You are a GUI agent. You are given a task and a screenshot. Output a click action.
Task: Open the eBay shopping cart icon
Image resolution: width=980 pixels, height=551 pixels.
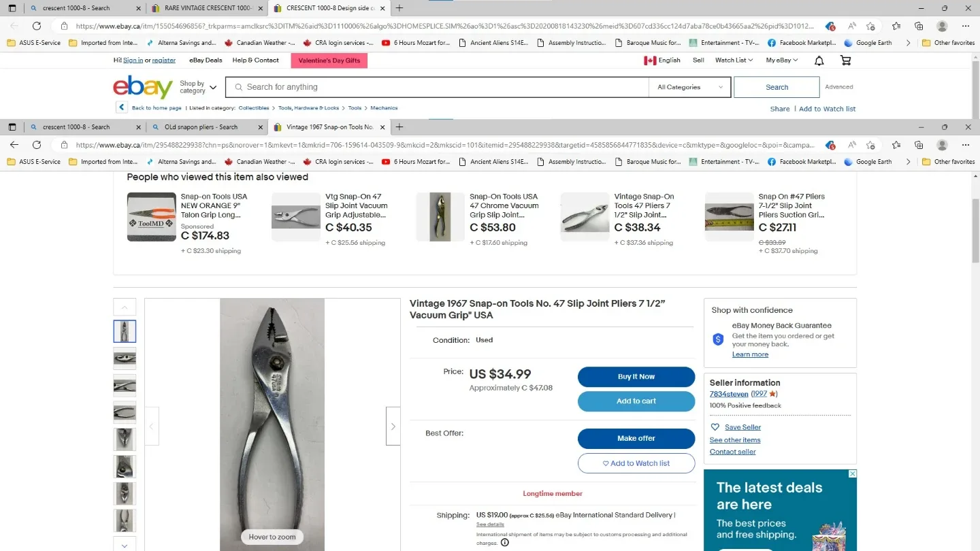click(x=846, y=61)
